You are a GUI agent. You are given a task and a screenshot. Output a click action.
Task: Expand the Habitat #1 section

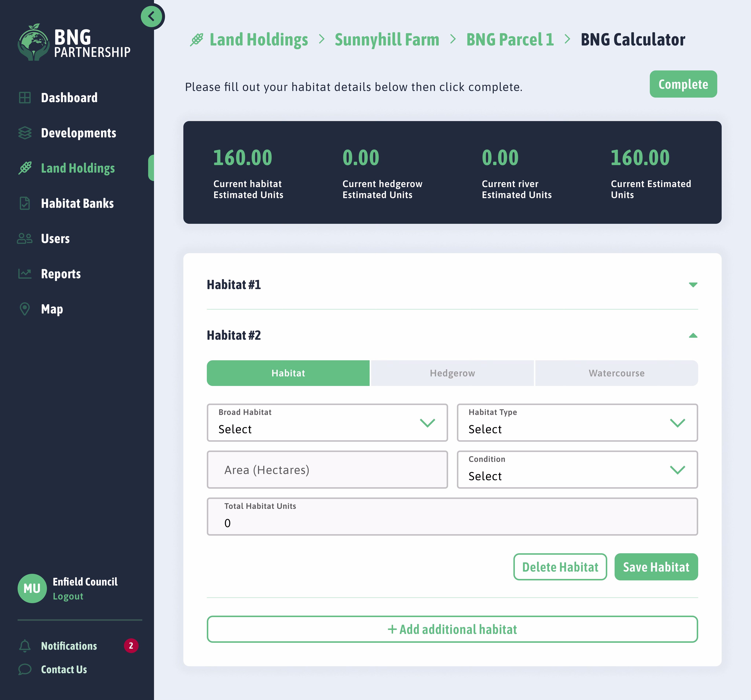(x=693, y=285)
